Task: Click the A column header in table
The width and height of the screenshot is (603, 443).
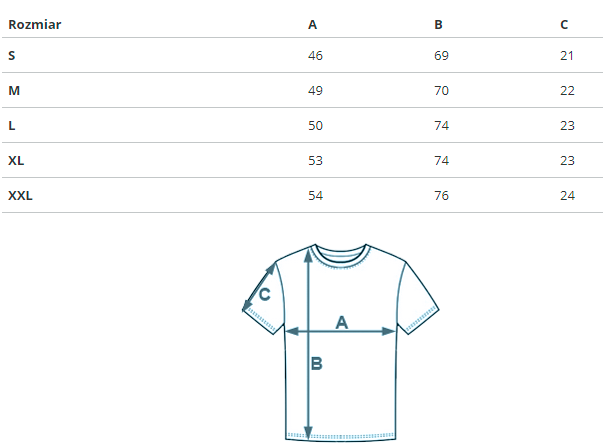Action: click(313, 24)
